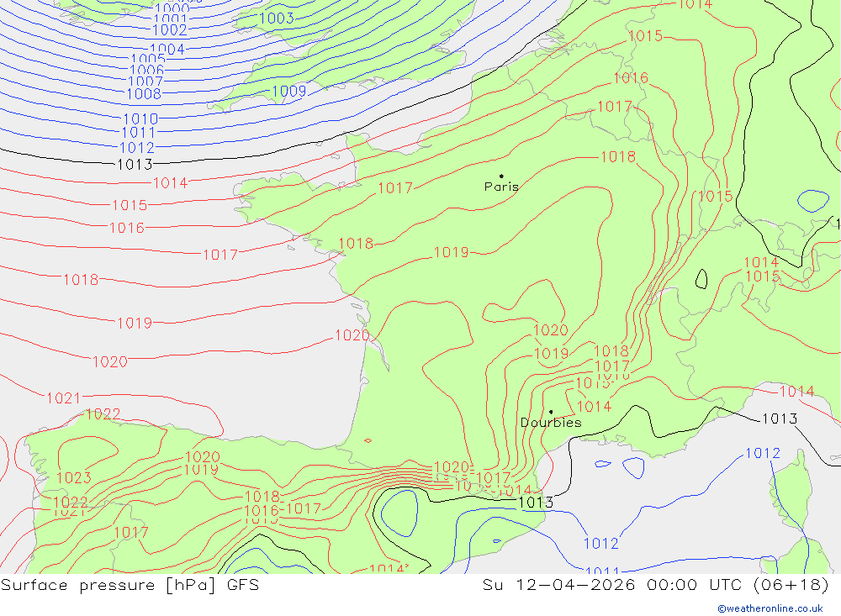Click the Dourbies location dot marker
Screen dimensions: 841x616
[551, 412]
